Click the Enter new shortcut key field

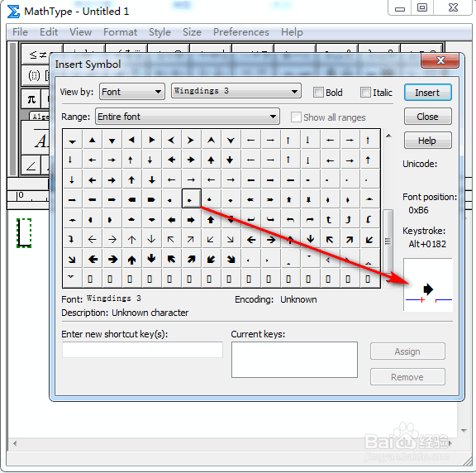pyautogui.click(x=142, y=350)
